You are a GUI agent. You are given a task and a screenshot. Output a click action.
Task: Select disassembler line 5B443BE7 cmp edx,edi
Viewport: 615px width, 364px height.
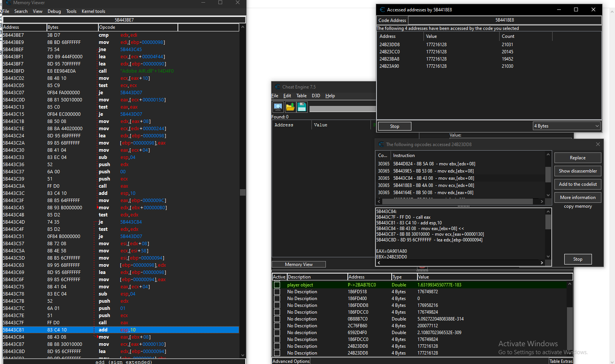click(x=121, y=35)
